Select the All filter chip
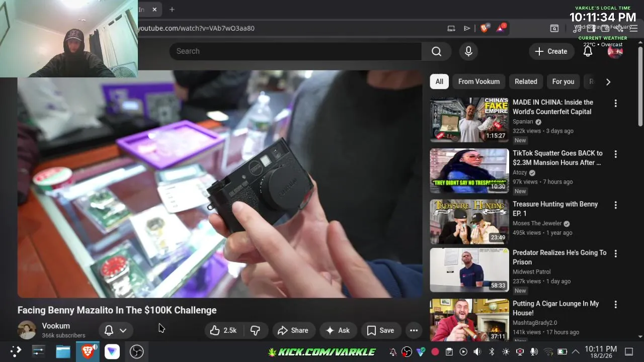This screenshot has height=362, width=644. point(439,81)
